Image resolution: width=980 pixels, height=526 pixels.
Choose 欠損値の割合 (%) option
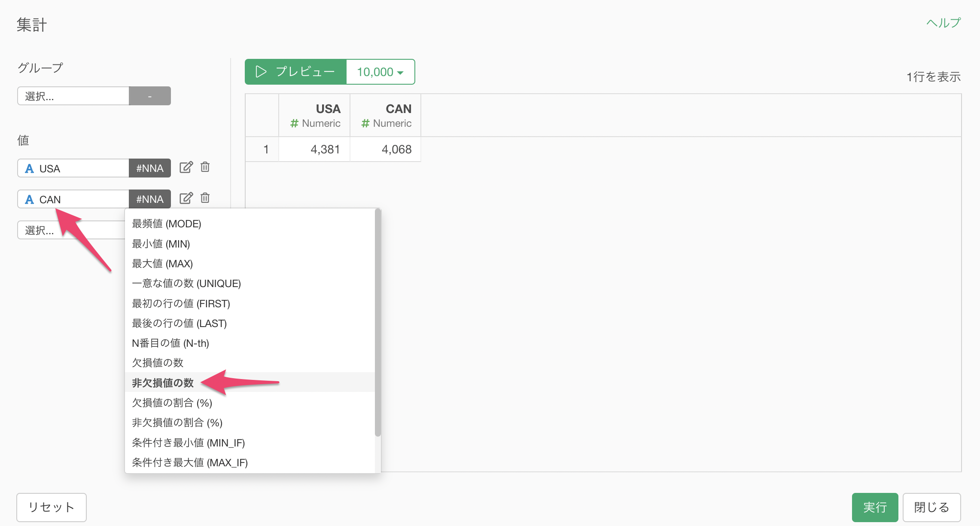pos(172,403)
